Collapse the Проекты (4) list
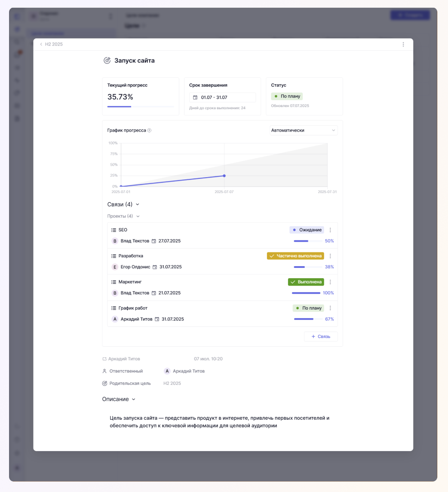Image resolution: width=448 pixels, height=492 pixels. pyautogui.click(x=138, y=216)
